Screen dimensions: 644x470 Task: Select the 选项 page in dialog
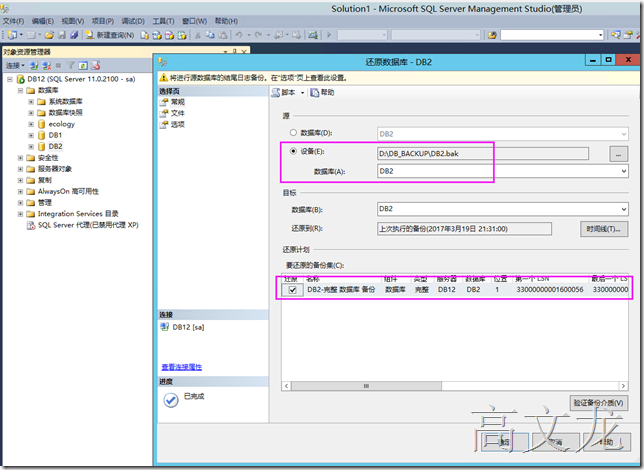[x=177, y=124]
